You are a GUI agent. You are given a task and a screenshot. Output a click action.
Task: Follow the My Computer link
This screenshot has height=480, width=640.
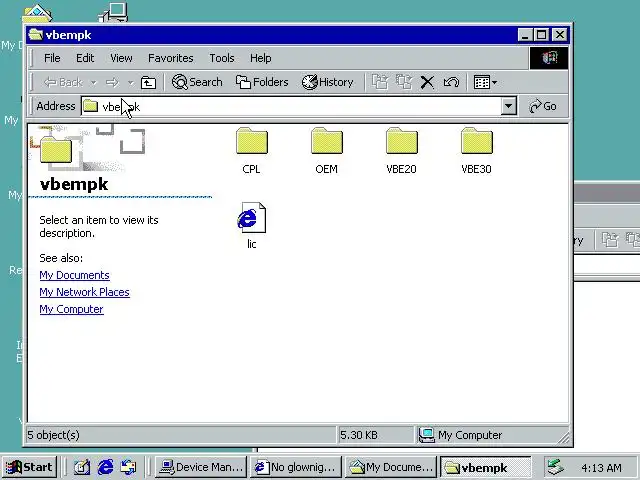pyautogui.click(x=71, y=309)
